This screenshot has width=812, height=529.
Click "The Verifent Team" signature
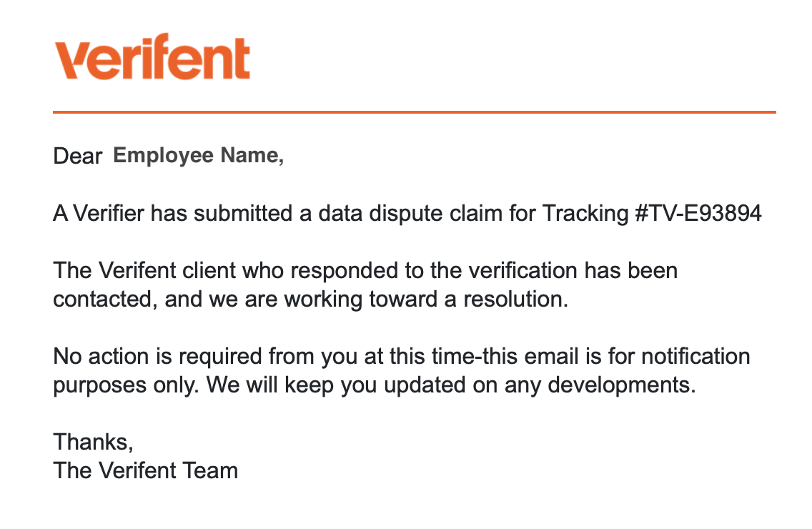pos(146,470)
